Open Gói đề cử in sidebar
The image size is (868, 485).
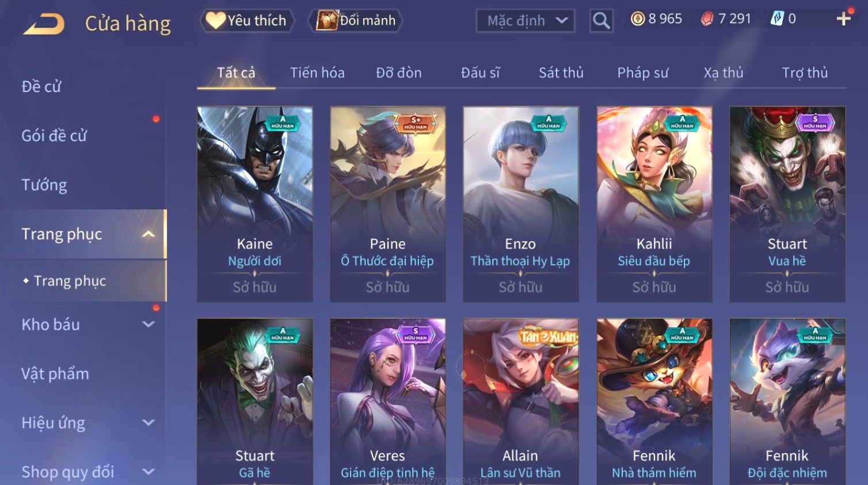(x=54, y=136)
